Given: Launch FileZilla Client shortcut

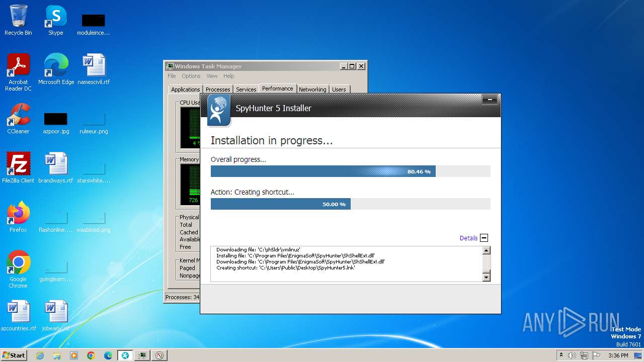Looking at the screenshot, I should coord(18,168).
